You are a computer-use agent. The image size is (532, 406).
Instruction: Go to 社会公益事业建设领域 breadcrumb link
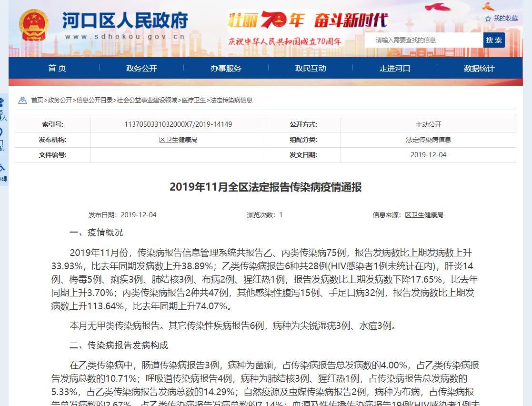pos(147,100)
